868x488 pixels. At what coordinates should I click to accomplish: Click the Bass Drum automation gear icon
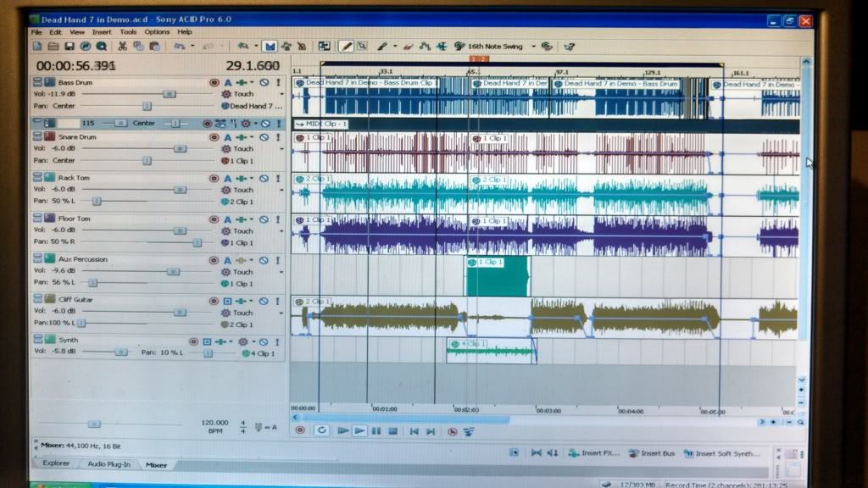pos(225,94)
